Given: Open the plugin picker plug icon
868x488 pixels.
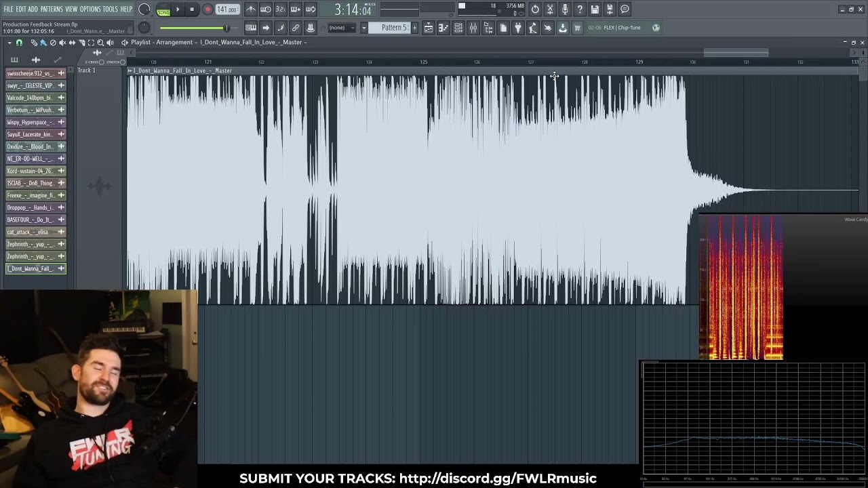Looking at the screenshot, I should [518, 28].
